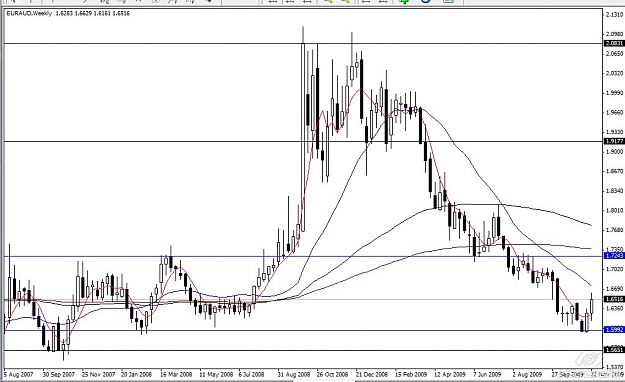
Task: Click the 1.9660 price scale value
Action: 614,112
